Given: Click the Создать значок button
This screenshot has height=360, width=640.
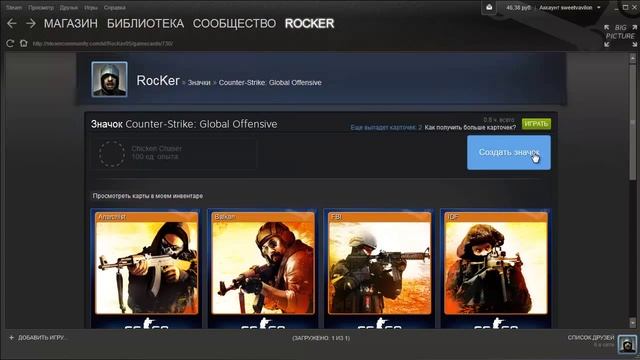Looking at the screenshot, I should pyautogui.click(x=509, y=152).
